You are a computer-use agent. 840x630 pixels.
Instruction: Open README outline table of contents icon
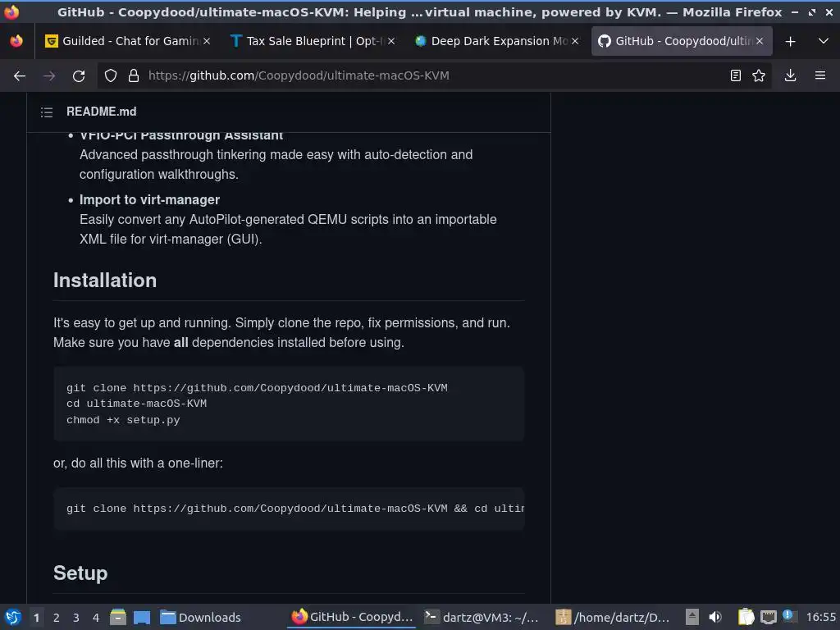coord(47,112)
